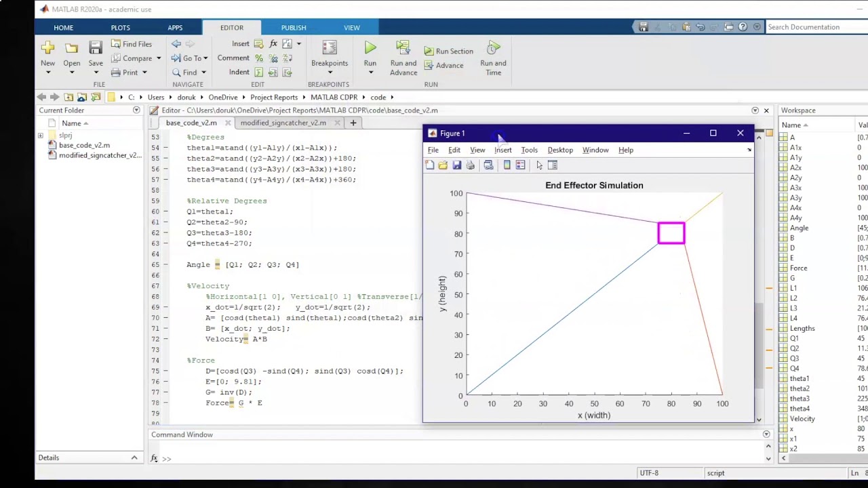Click edit plot arrow icon in Figure 1
The height and width of the screenshot is (488, 868).
[x=539, y=165]
